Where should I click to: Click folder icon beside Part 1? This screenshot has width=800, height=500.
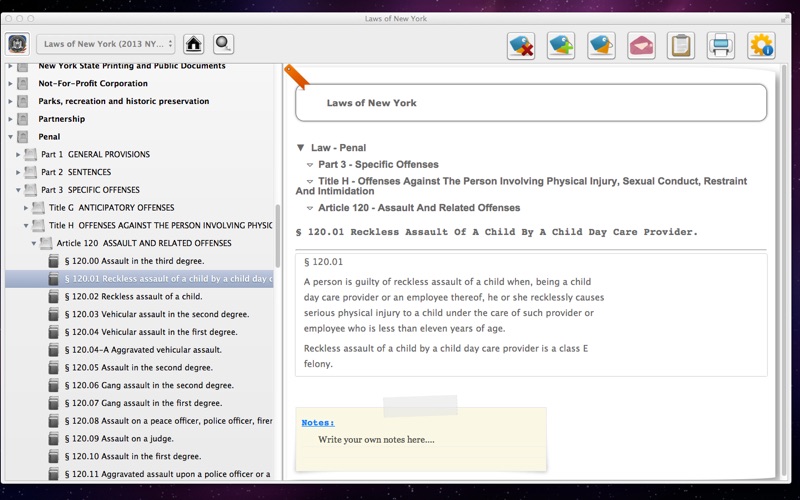point(31,154)
